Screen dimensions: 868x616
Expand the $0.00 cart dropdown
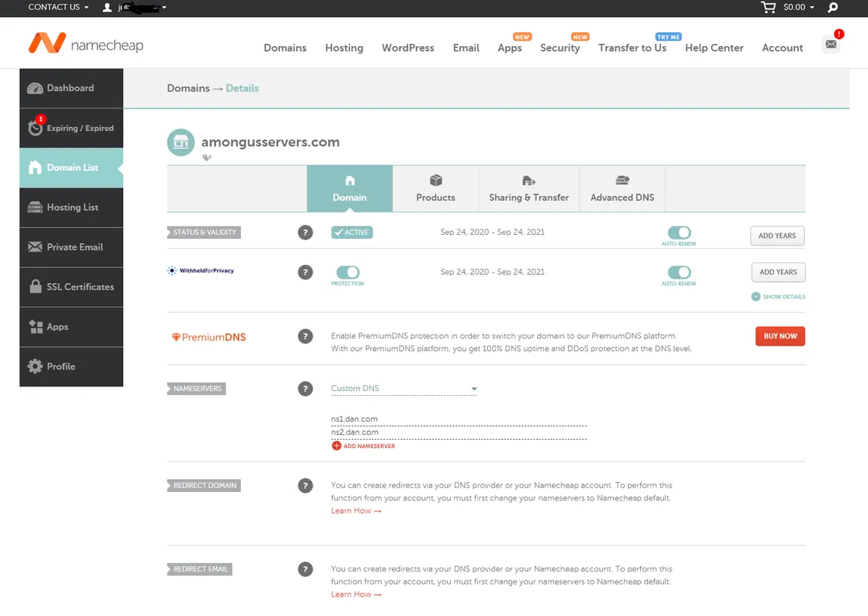(799, 7)
